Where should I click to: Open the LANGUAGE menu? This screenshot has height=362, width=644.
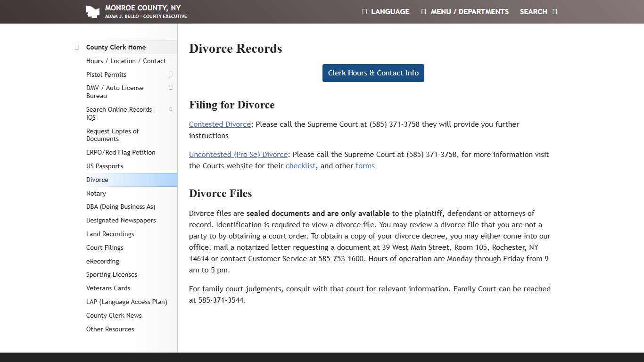point(386,11)
